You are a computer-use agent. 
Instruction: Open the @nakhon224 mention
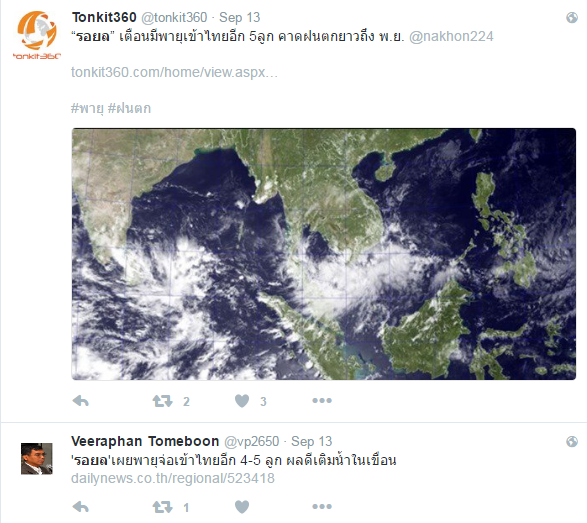point(451,36)
